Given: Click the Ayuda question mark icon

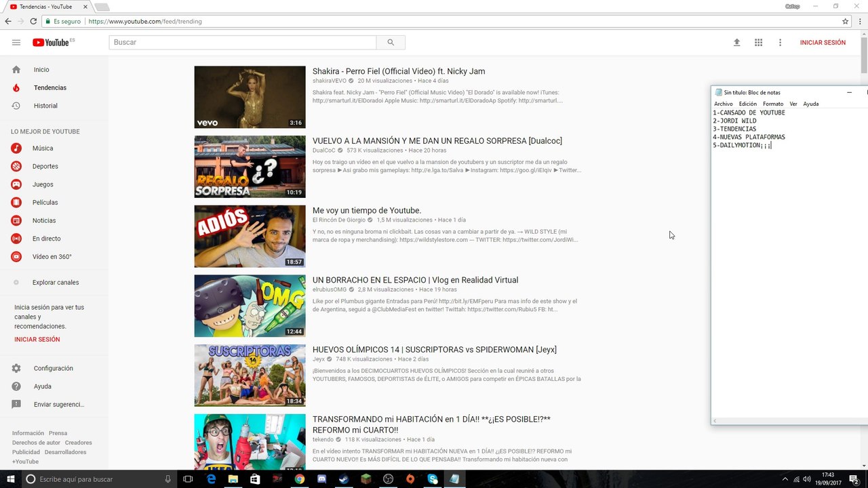Looking at the screenshot, I should [x=16, y=386].
